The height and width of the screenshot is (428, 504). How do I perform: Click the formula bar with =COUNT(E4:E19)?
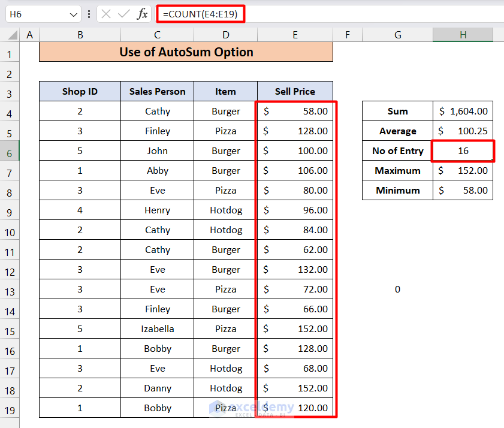[x=331, y=14]
